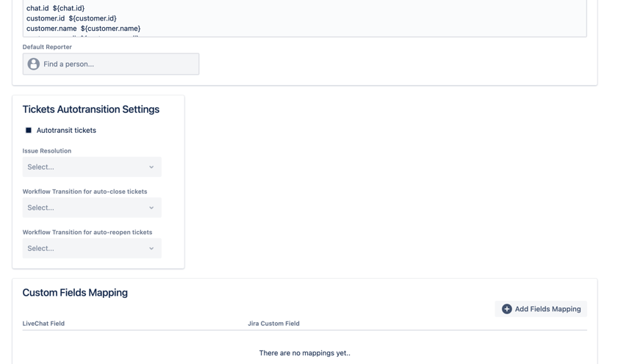Click the plus icon on Add Fields Mapping
This screenshot has height=364, width=640.
click(506, 309)
